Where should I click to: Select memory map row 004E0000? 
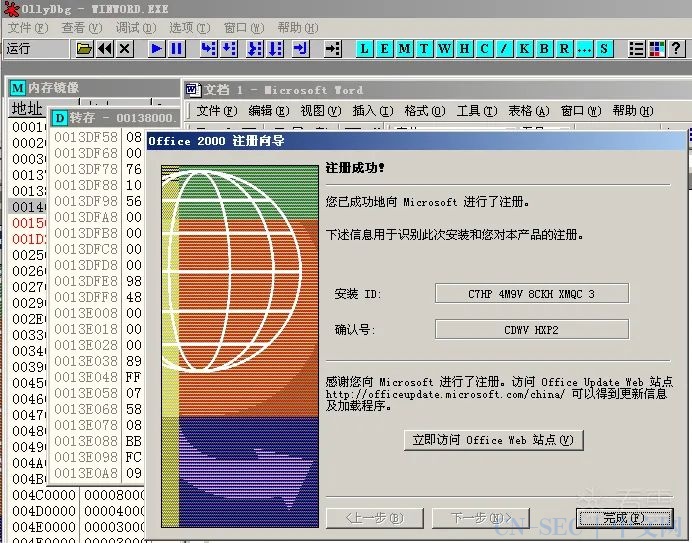[78, 527]
